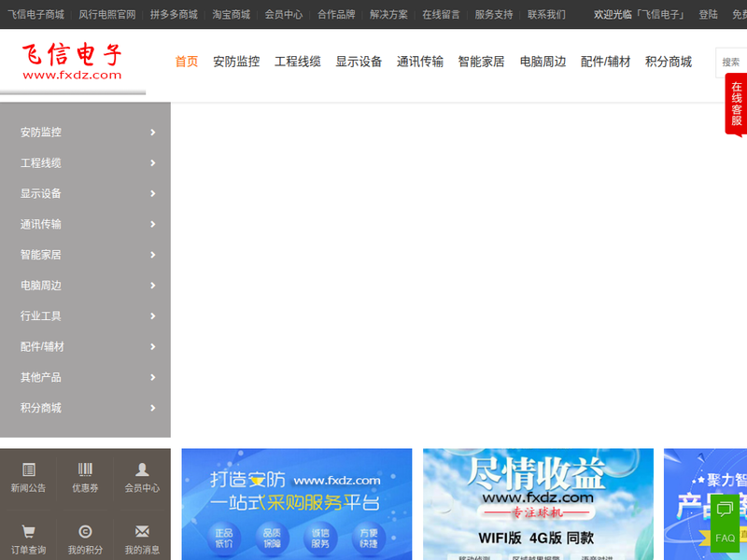747x560 pixels.
Task: Click the 搜索 search input field
Action: click(x=732, y=63)
